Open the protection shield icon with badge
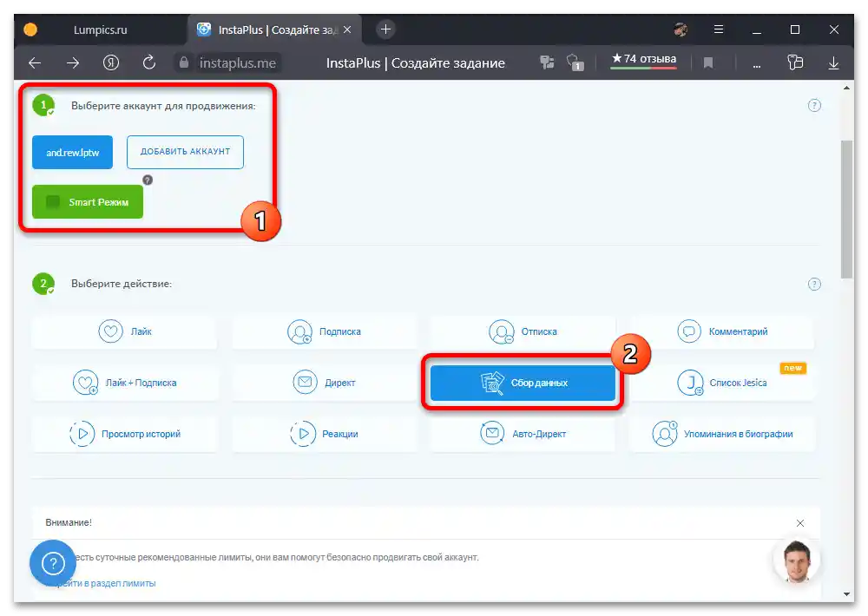The image size is (868, 616). 575,62
